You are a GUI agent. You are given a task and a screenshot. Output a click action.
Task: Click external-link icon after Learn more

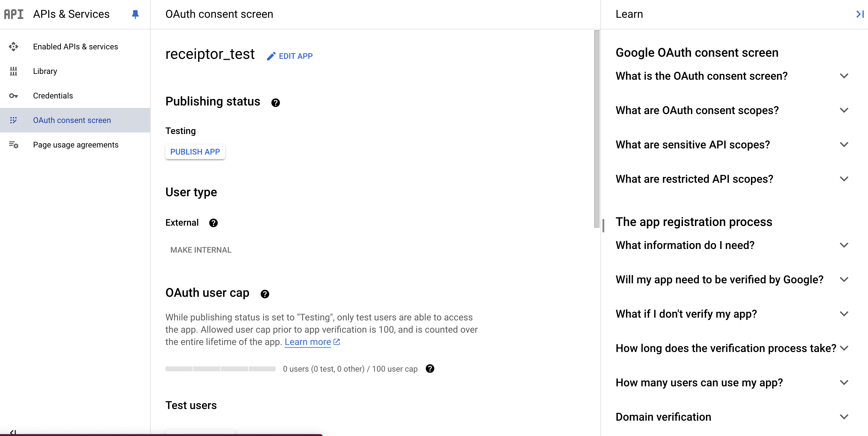click(337, 342)
